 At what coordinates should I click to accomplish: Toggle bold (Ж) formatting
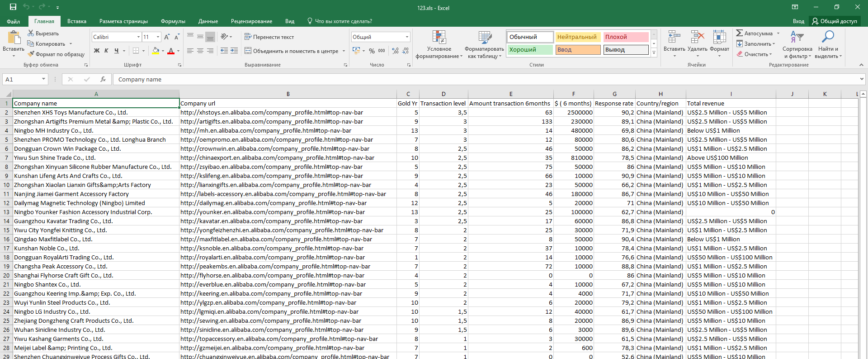click(97, 51)
